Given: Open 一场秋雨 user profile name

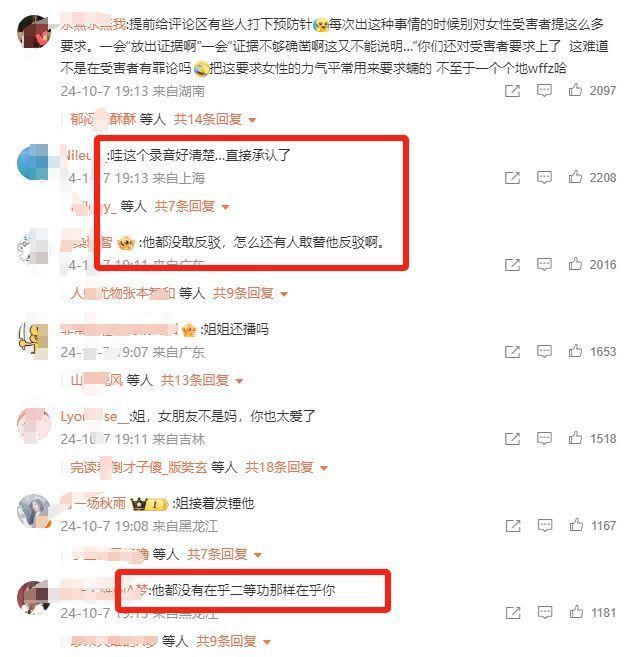Looking at the screenshot, I should tap(93, 502).
